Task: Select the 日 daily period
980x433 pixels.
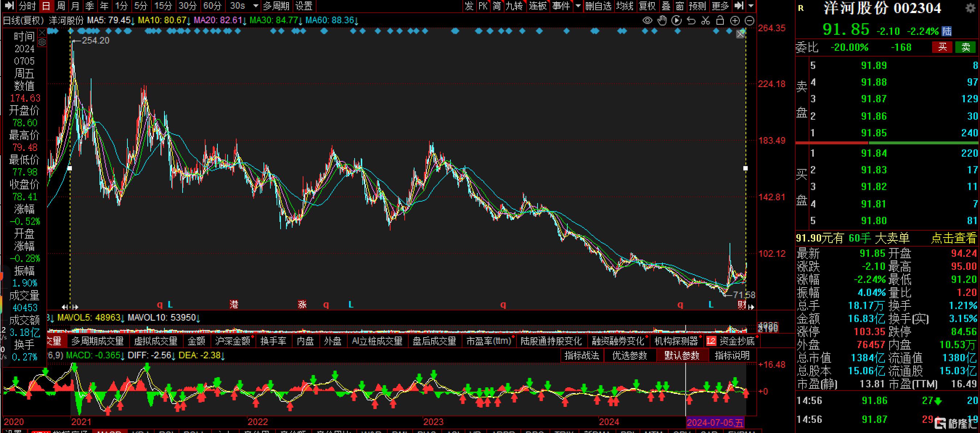Action: pos(46,6)
